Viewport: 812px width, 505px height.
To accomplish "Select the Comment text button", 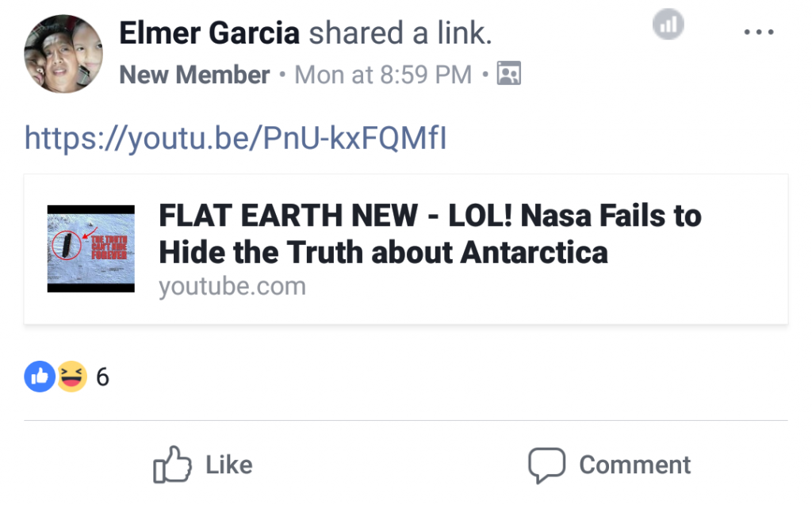I will 634,465.
